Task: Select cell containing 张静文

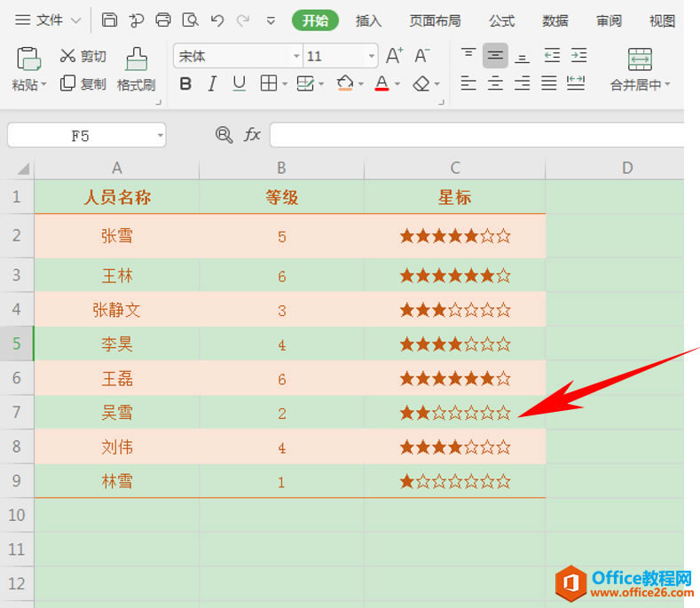Action: (x=116, y=309)
